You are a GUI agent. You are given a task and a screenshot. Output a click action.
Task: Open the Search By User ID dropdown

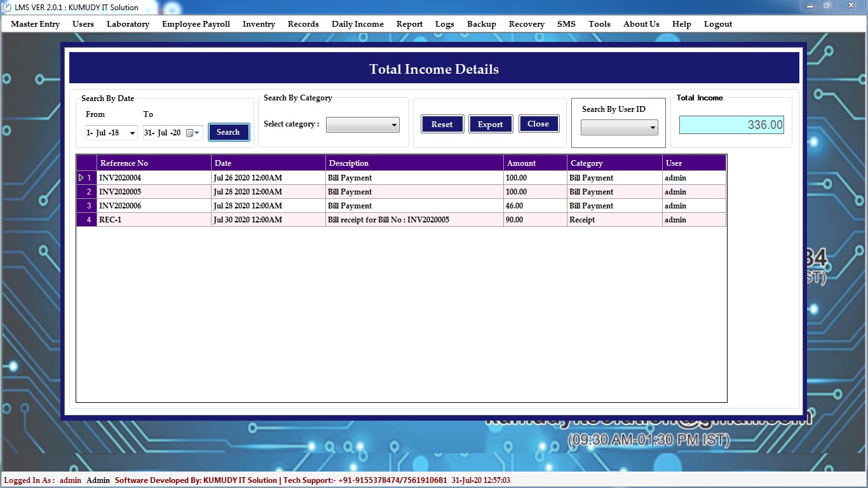[x=619, y=128]
